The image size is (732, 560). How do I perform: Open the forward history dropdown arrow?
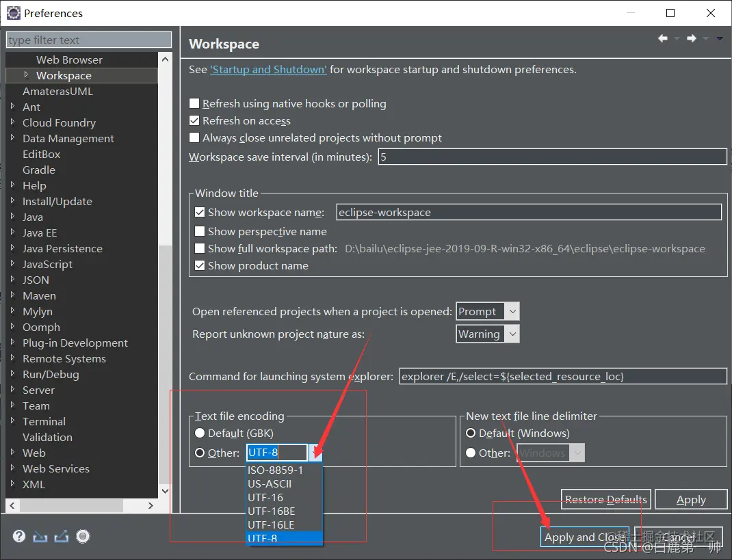click(x=705, y=39)
